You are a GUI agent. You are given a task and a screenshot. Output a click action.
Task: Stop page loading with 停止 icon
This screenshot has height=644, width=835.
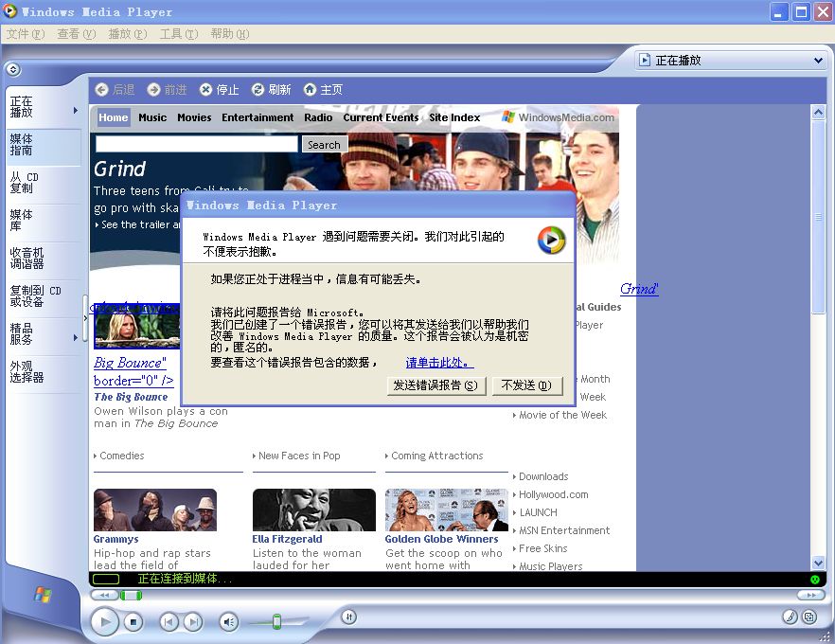tap(205, 89)
